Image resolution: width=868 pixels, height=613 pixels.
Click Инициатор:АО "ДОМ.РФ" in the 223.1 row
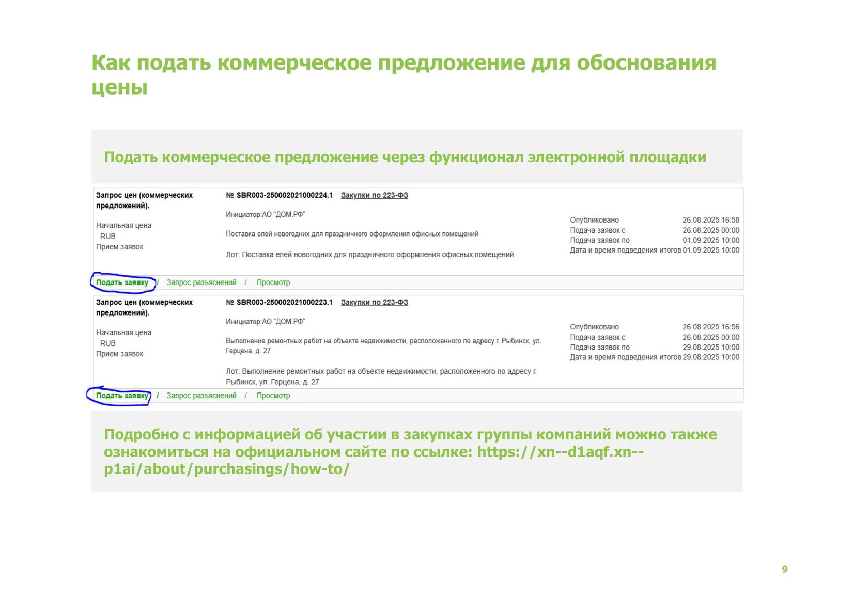click(266, 321)
